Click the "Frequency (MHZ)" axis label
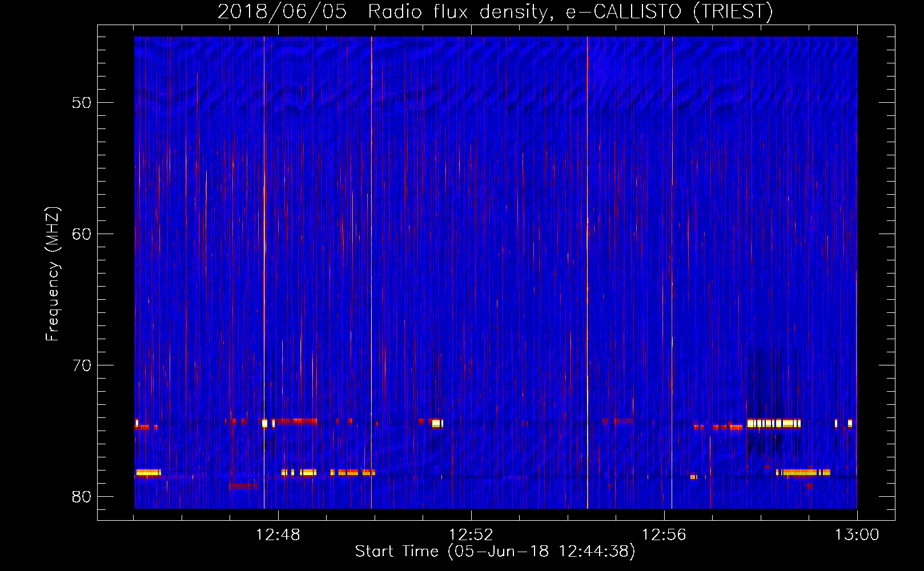This screenshot has height=571, width=924. coord(53,274)
